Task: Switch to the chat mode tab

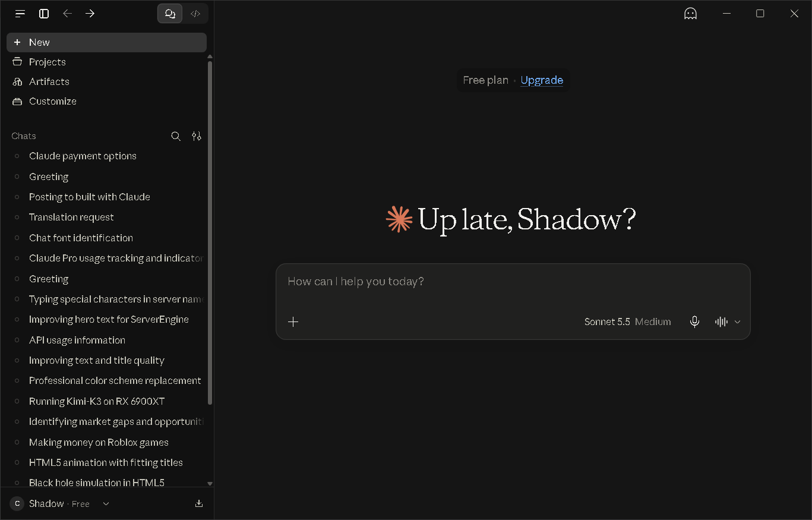Action: point(170,14)
